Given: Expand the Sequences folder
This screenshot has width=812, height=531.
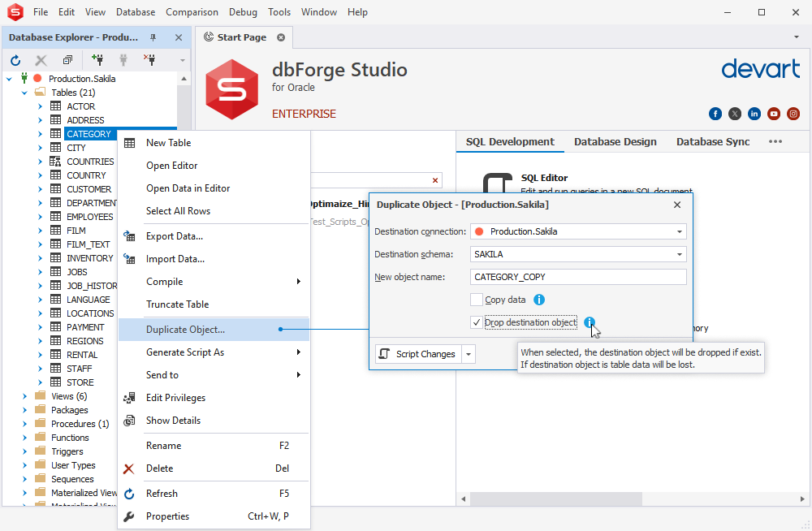Looking at the screenshot, I should 24,479.
